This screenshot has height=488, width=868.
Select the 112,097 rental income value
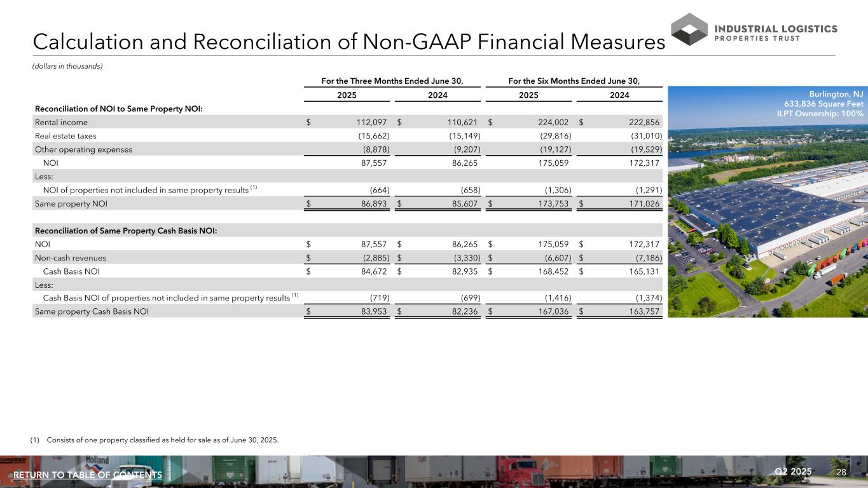click(369, 122)
